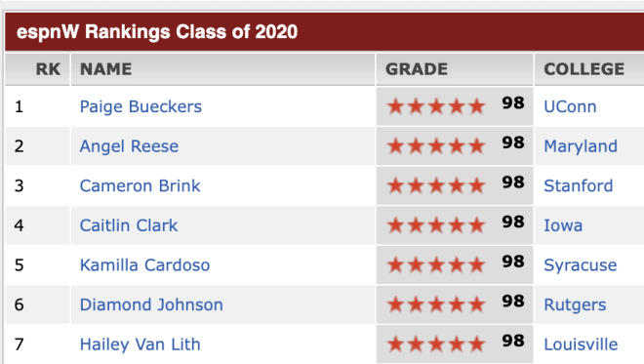
Task: Click the COLLEGE column header
Action: [x=584, y=69]
